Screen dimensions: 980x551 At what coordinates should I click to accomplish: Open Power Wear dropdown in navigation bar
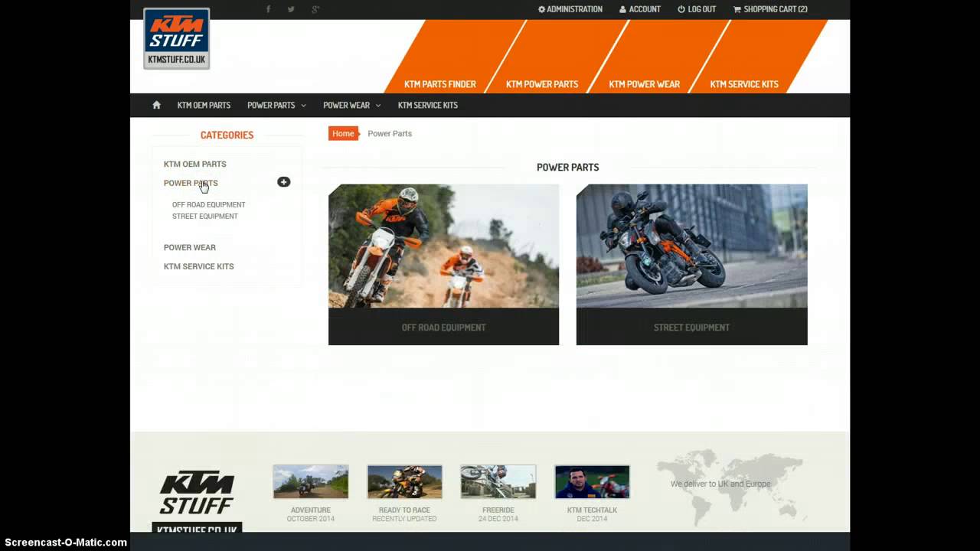point(351,105)
